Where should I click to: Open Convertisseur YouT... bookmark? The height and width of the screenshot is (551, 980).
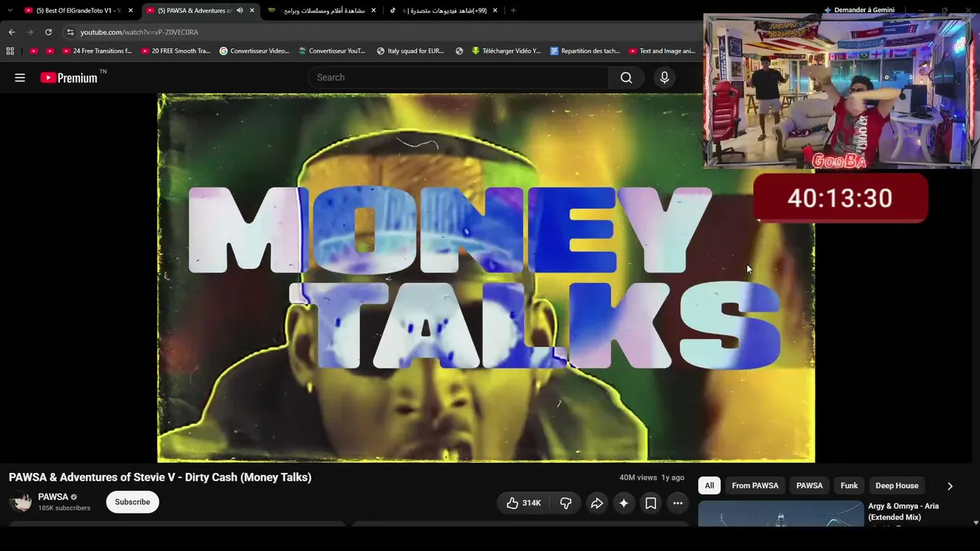coord(332,51)
